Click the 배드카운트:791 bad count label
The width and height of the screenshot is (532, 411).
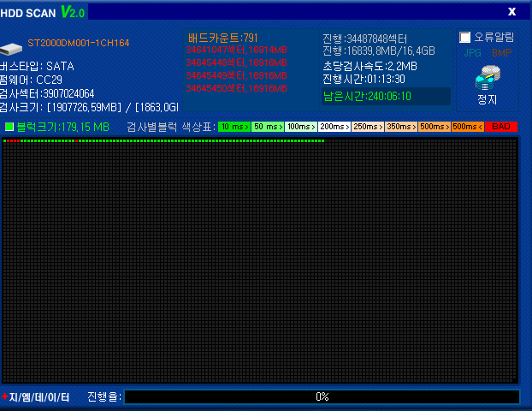[222, 38]
